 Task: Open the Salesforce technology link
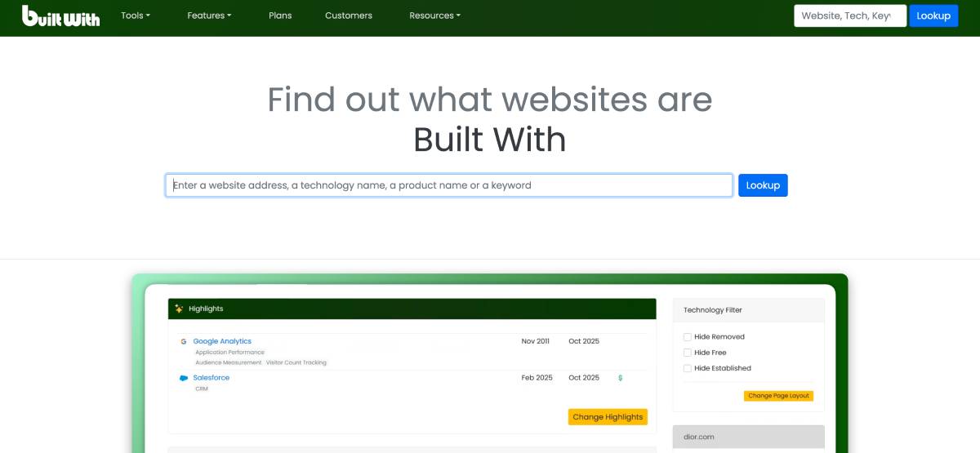click(x=212, y=378)
